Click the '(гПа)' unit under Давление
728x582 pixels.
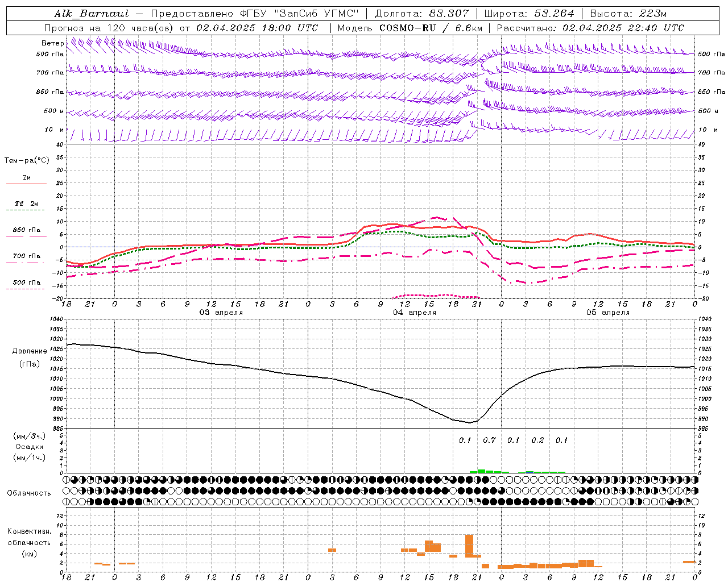click(30, 364)
